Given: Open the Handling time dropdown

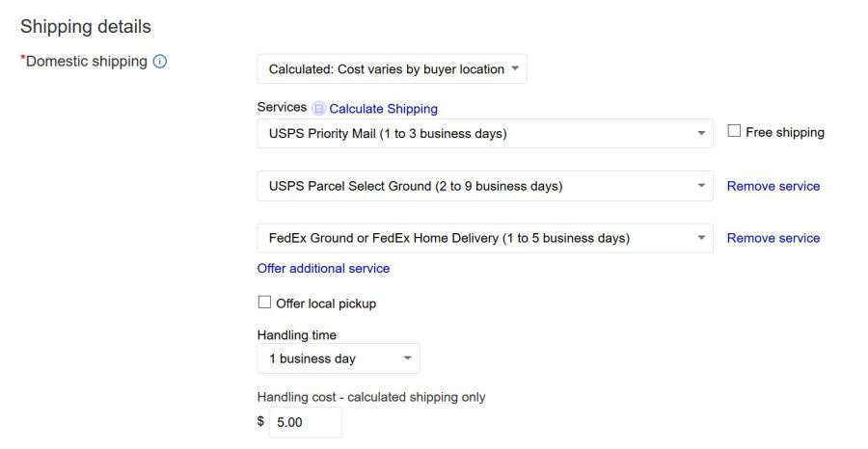Looking at the screenshot, I should tap(338, 358).
